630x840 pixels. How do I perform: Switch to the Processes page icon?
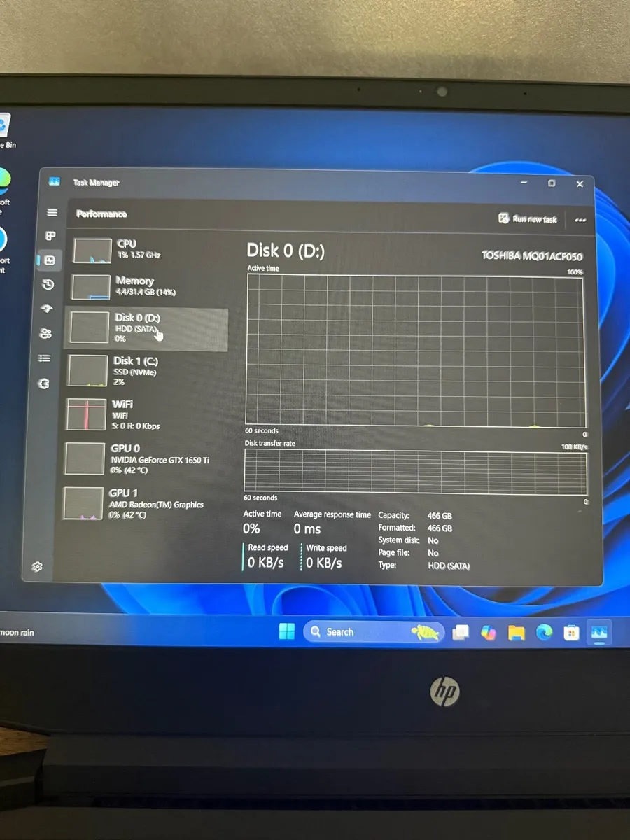point(50,237)
